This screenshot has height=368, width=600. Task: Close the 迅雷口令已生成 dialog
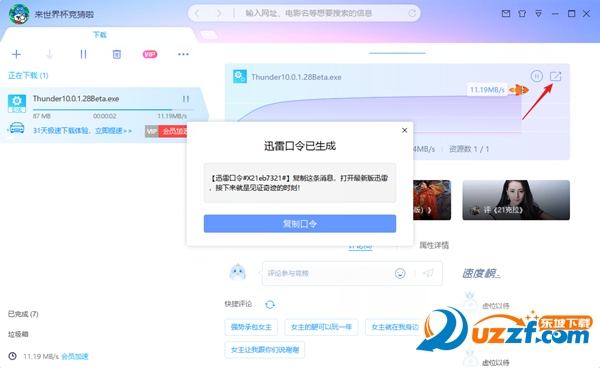click(404, 130)
